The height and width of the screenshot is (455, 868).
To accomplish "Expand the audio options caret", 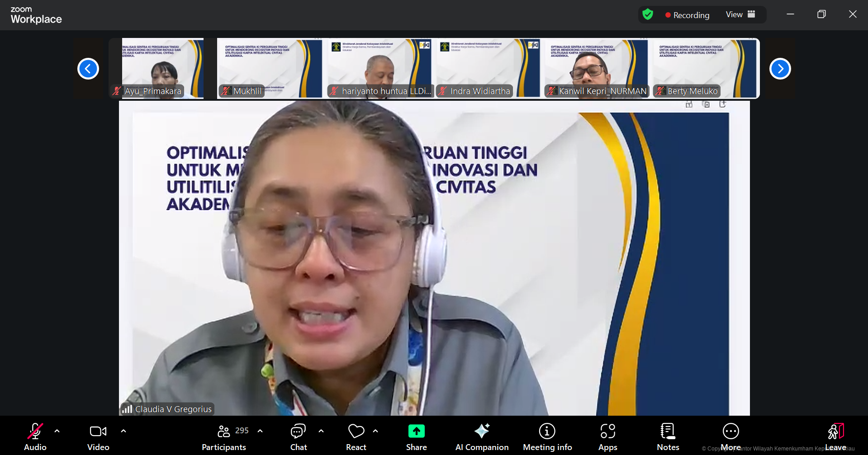I will click(x=57, y=431).
